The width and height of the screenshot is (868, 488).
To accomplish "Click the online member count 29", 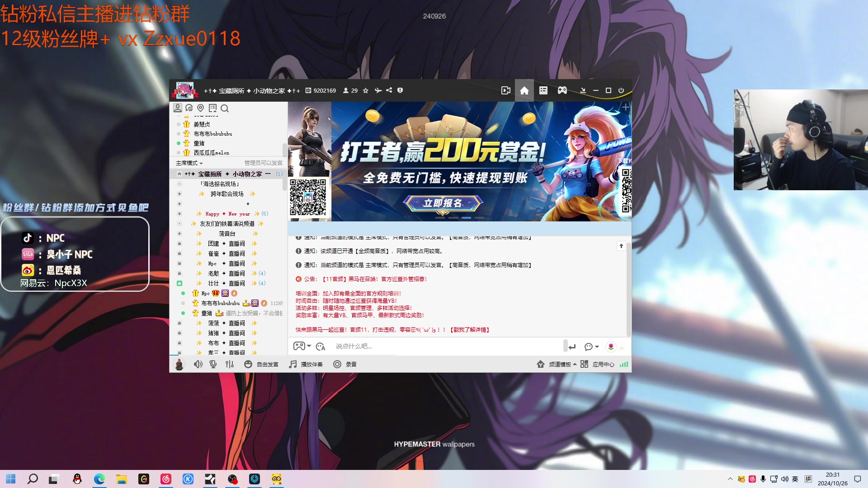I will click(x=350, y=90).
